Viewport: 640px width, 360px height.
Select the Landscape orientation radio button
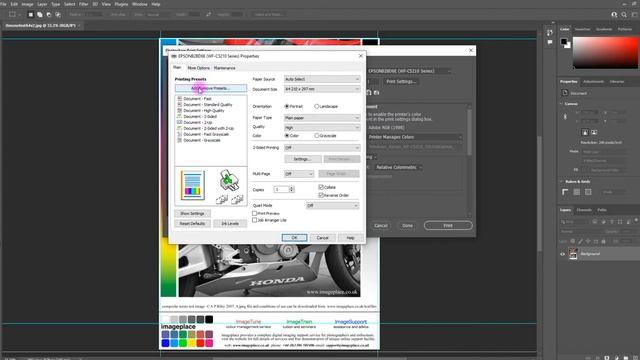[x=316, y=106]
